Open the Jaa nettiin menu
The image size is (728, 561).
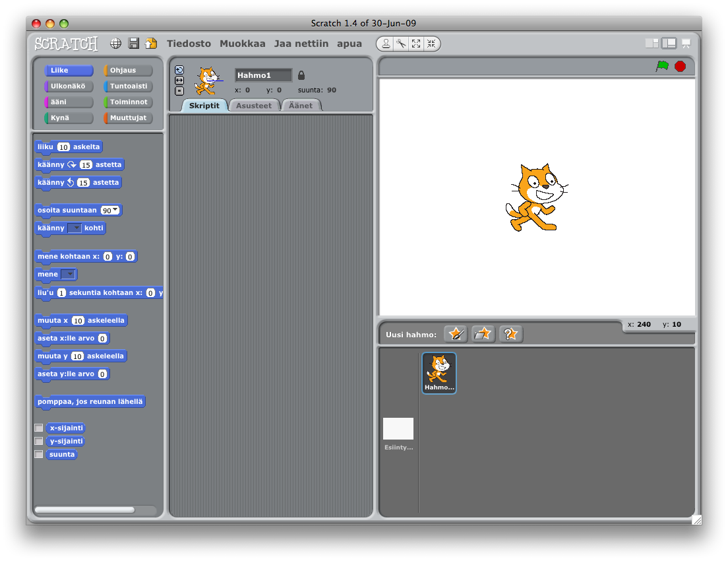[x=301, y=44]
